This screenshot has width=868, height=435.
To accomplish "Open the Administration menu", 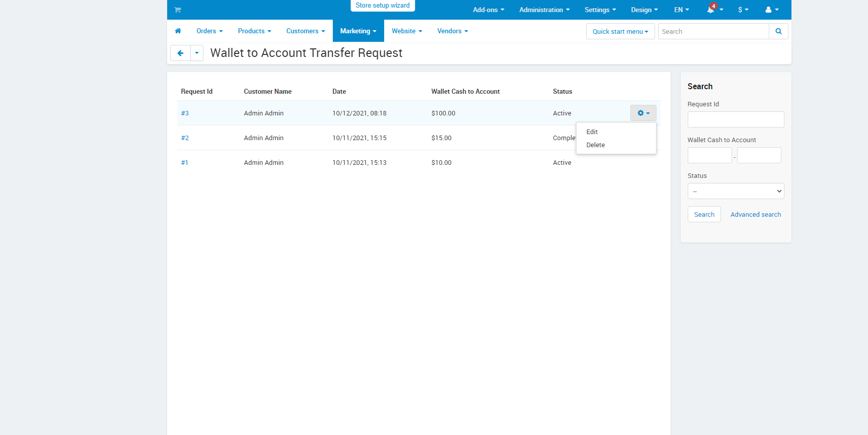I will (544, 10).
